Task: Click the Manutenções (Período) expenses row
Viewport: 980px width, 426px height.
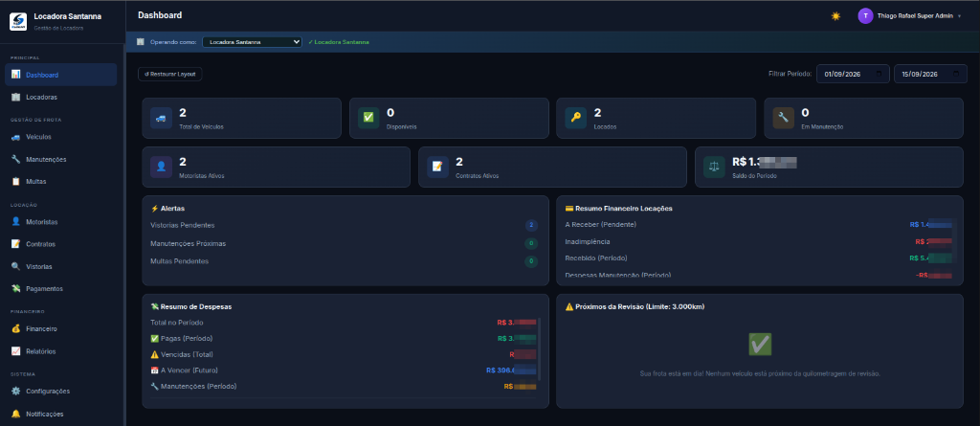Action: pos(344,386)
